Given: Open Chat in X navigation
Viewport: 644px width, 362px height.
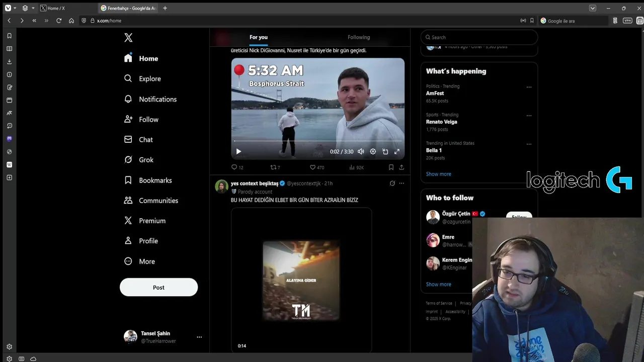Looking at the screenshot, I should [138, 140].
